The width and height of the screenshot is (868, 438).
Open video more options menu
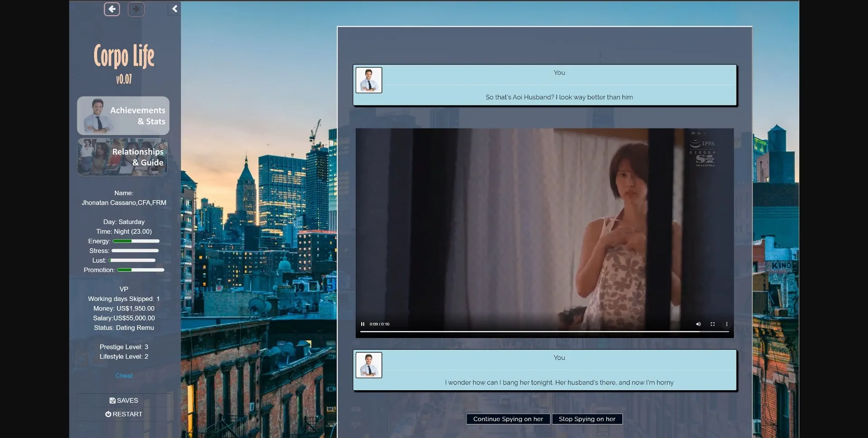[726, 324]
